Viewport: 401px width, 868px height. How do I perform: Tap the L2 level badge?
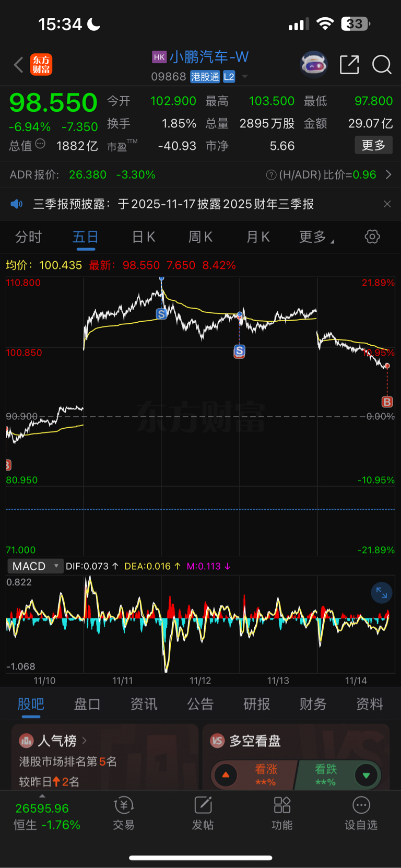229,77
